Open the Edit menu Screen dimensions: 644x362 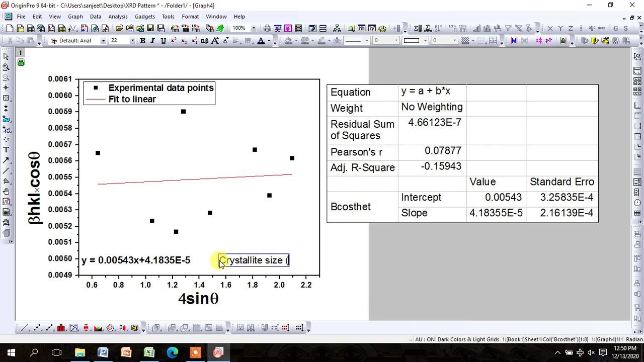click(x=37, y=17)
